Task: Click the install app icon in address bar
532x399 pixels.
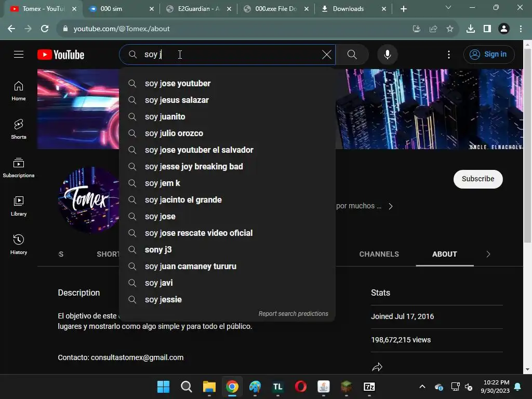Action: click(417, 29)
